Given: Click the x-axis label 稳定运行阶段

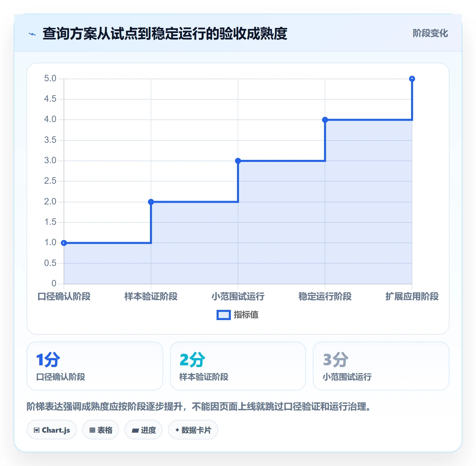Looking at the screenshot, I should tap(325, 297).
